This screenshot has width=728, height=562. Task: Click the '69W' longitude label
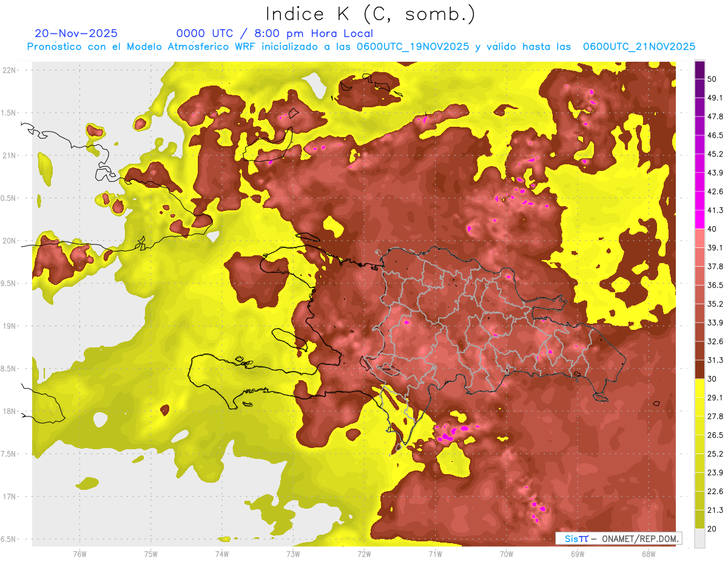pyautogui.click(x=578, y=554)
